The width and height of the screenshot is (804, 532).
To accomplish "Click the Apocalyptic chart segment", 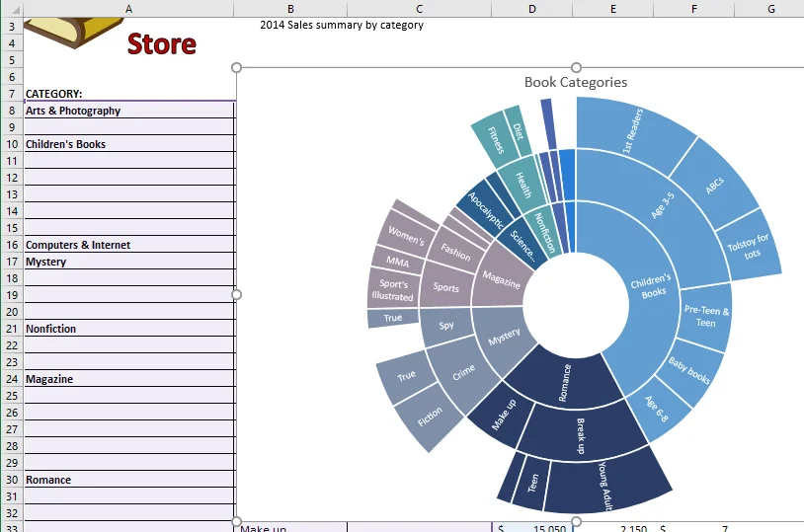I will pos(484,209).
